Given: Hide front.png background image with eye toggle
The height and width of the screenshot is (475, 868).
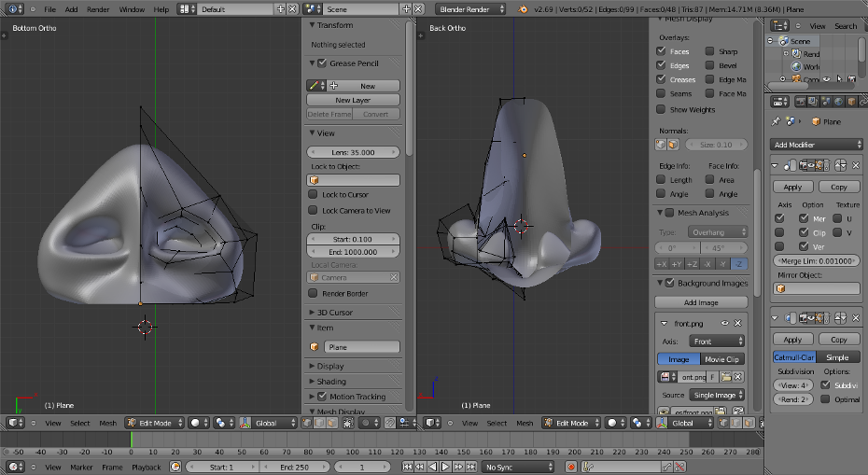Looking at the screenshot, I should [724, 323].
